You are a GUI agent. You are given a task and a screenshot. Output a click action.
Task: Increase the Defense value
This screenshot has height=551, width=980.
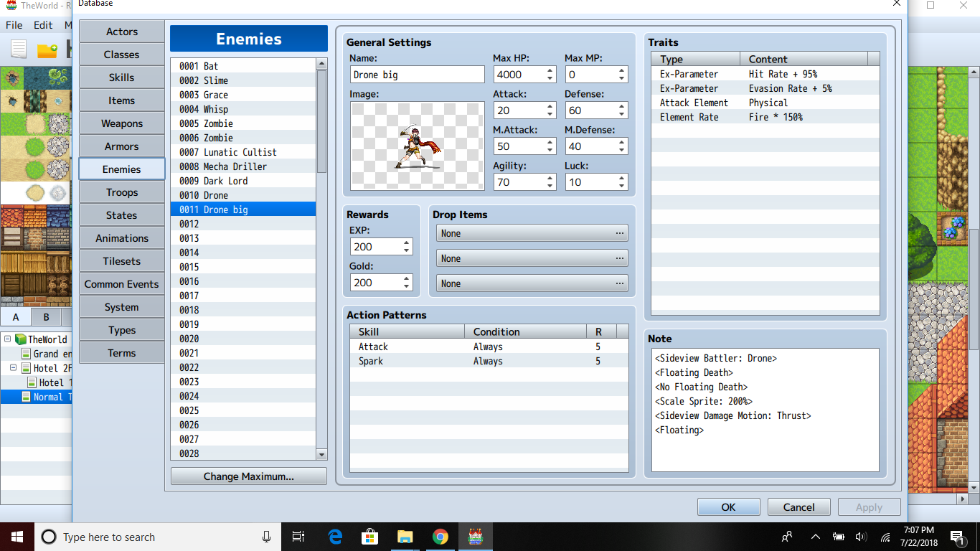tap(622, 107)
